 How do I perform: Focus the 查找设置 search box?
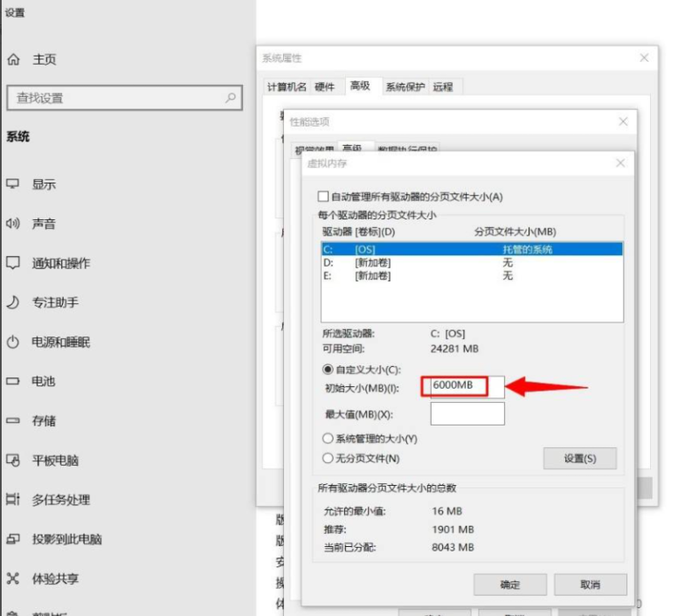pyautogui.click(x=125, y=98)
